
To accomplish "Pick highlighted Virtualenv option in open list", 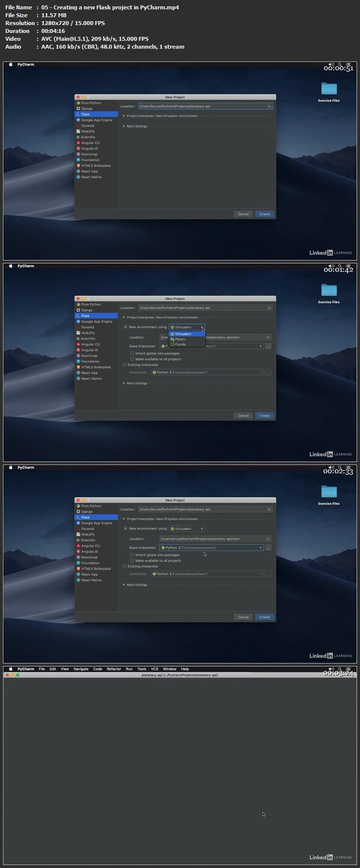I will pos(186,334).
